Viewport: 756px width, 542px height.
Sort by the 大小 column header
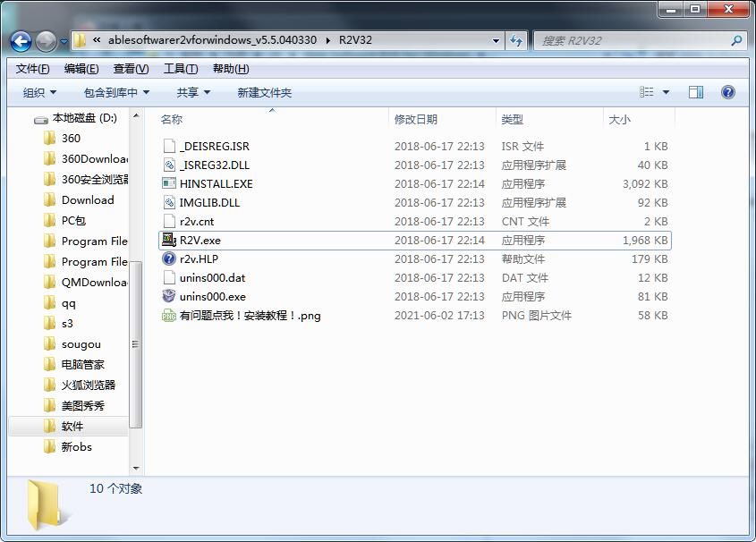639,119
